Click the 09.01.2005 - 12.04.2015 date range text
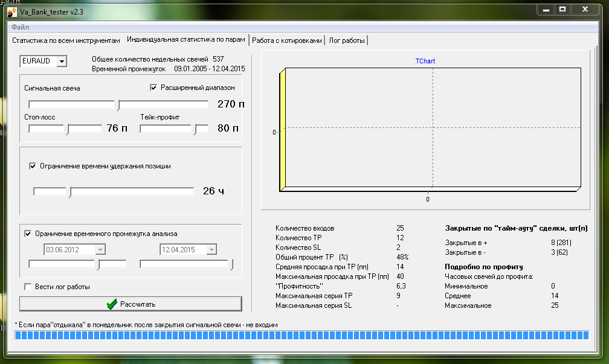The height and width of the screenshot is (364, 609). click(x=209, y=69)
